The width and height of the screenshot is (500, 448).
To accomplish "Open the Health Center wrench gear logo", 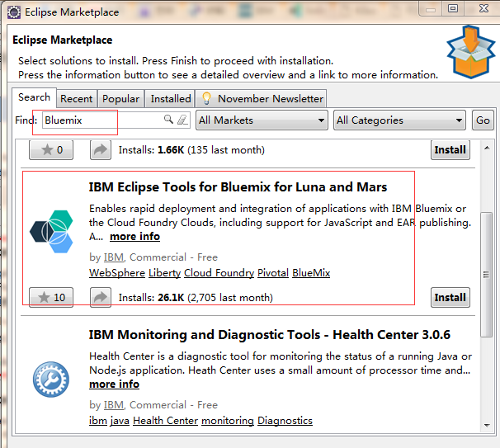I will coord(51,380).
